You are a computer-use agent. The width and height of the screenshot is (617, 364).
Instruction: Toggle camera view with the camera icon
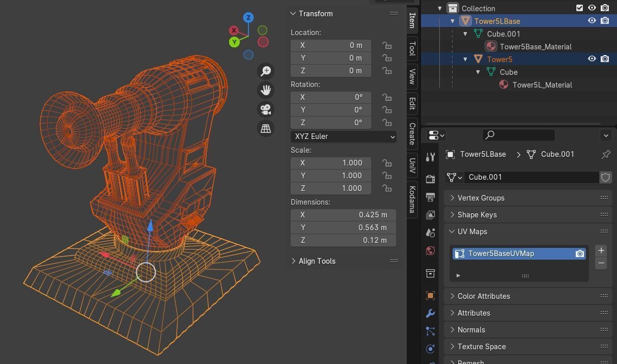[x=266, y=109]
